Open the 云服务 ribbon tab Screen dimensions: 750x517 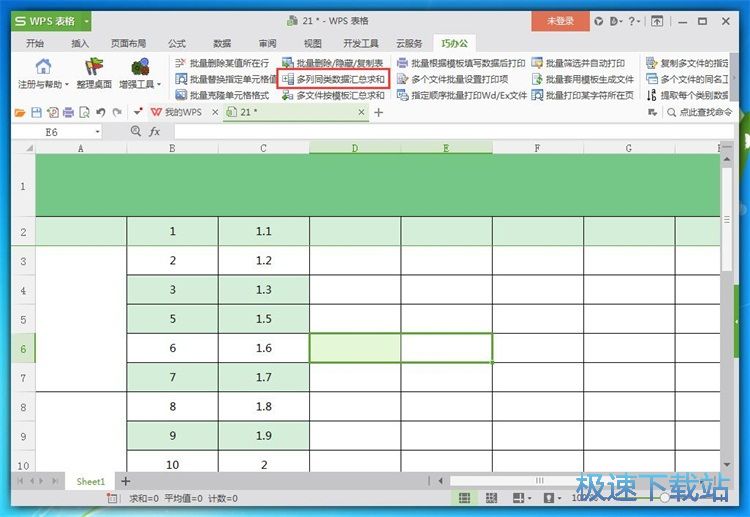click(409, 44)
